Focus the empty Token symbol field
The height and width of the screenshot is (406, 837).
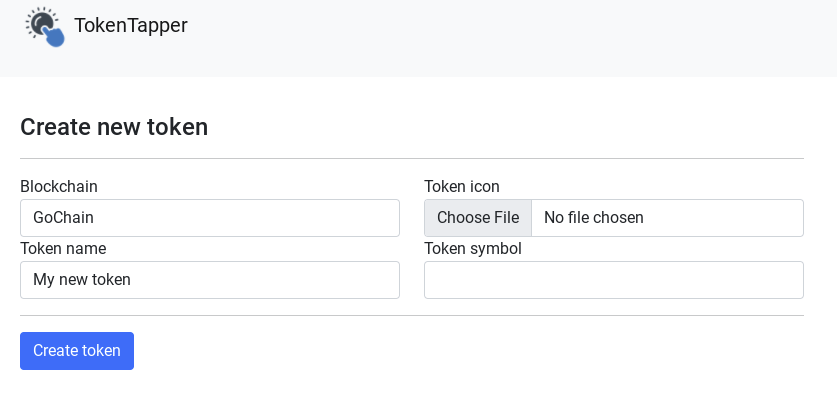[614, 280]
